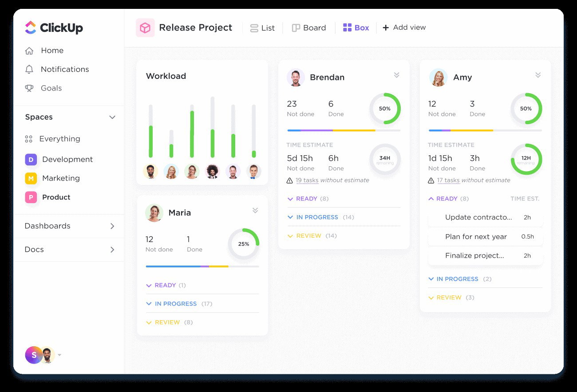Image resolution: width=577 pixels, height=392 pixels.
Task: Open the Notifications bell
Action: 28,69
